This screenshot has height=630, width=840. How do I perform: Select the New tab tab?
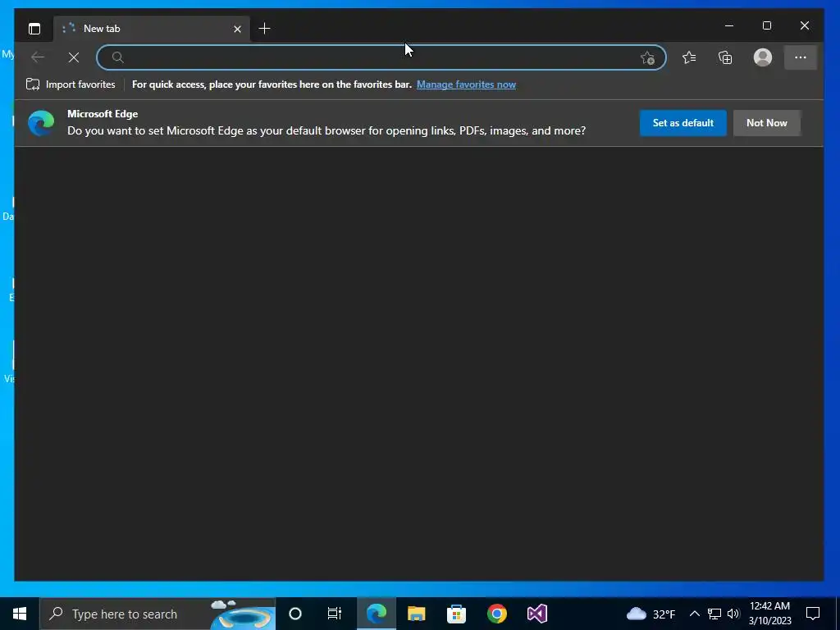pyautogui.click(x=151, y=29)
